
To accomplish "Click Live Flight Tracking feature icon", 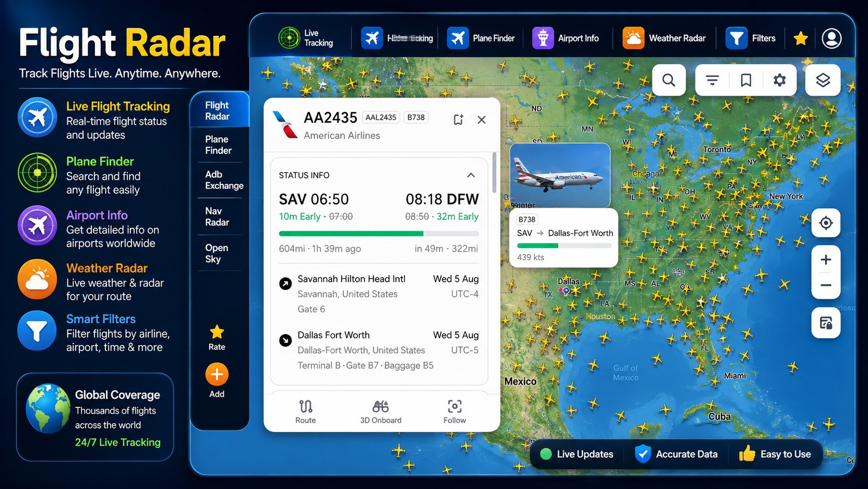I will (x=37, y=117).
